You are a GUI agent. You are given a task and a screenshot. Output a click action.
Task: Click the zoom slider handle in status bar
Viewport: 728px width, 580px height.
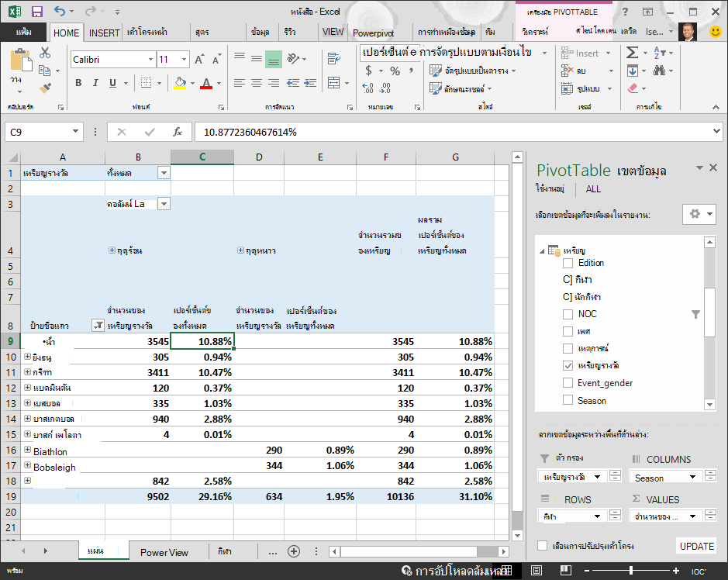(x=630, y=571)
